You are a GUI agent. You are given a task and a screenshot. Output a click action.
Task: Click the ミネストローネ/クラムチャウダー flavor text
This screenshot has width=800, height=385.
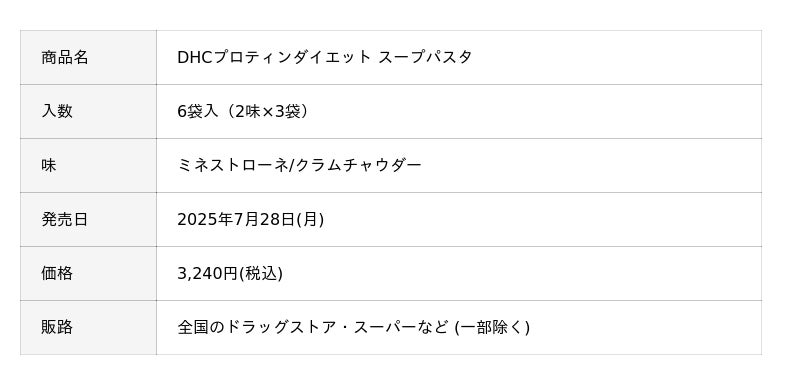tap(299, 166)
